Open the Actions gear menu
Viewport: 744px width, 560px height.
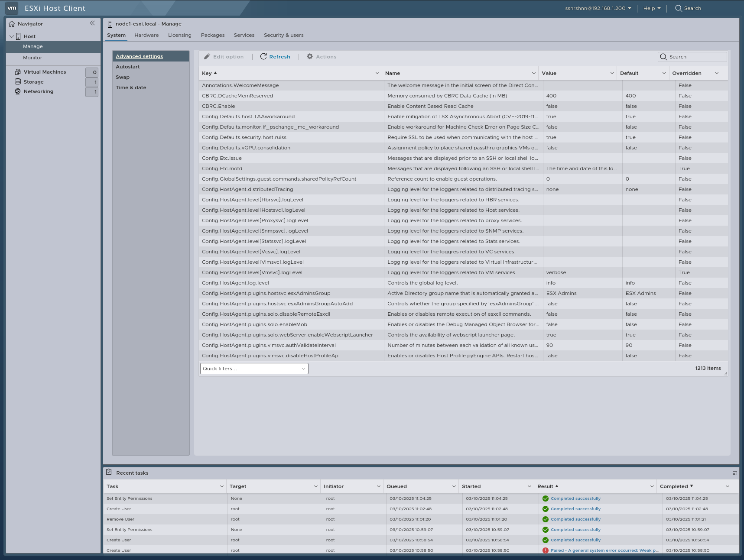322,57
